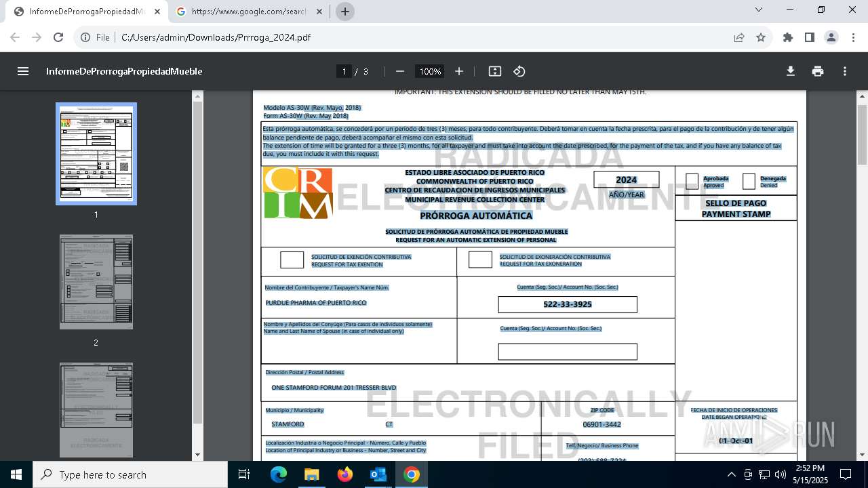Launch Microsoft Edge from taskbar

click(279, 474)
